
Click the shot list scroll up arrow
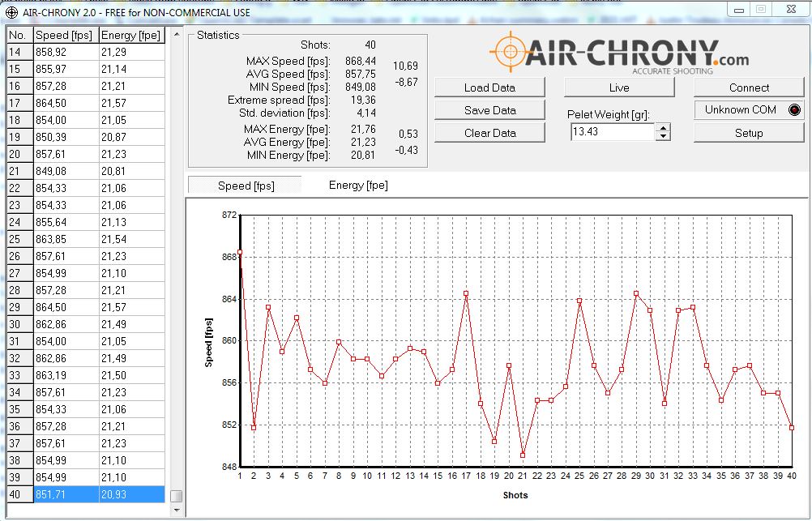[x=177, y=35]
